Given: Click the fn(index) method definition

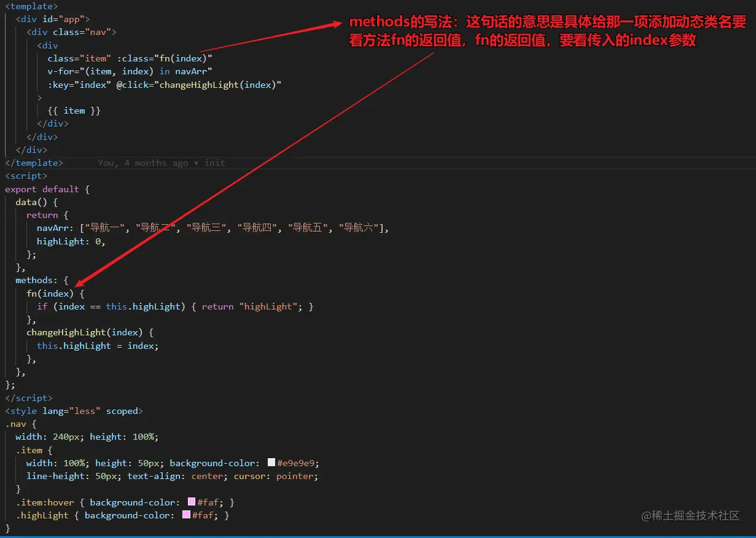Looking at the screenshot, I should pyautogui.click(x=49, y=293).
